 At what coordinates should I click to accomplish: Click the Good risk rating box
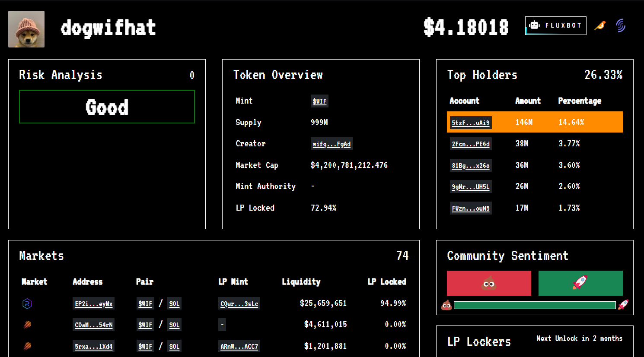coord(107,107)
